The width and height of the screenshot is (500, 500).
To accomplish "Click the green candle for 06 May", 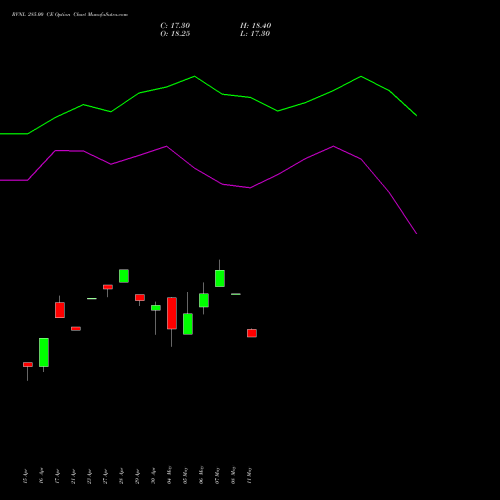I will pyautogui.click(x=204, y=300).
